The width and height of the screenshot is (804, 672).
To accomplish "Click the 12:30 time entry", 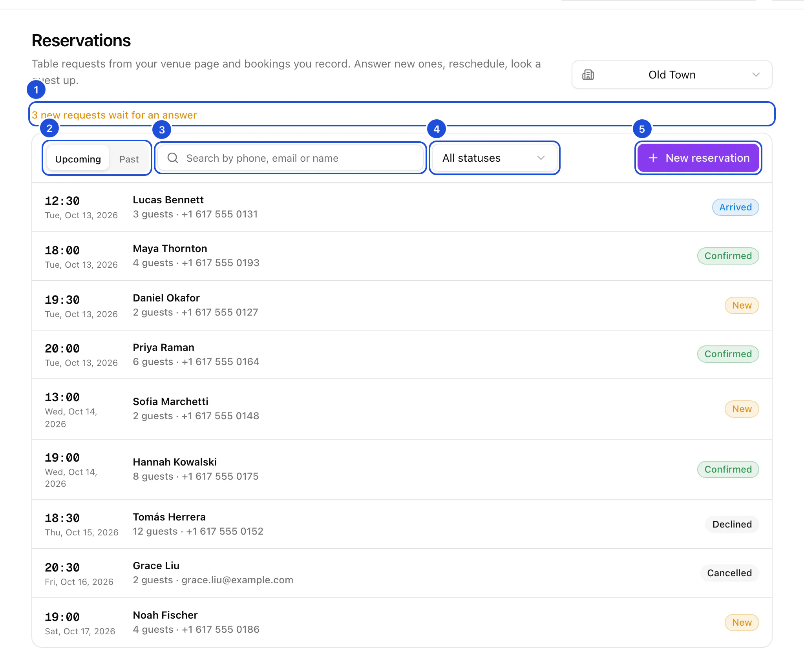I will coord(62,201).
